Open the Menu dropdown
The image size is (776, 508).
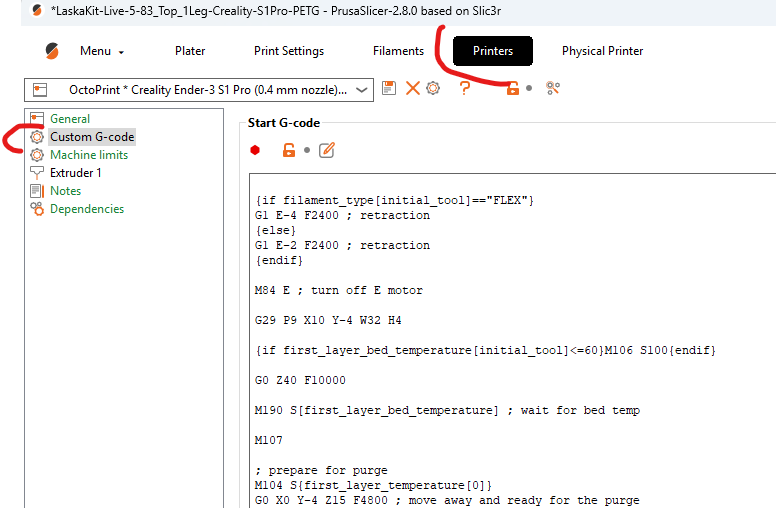tap(102, 51)
